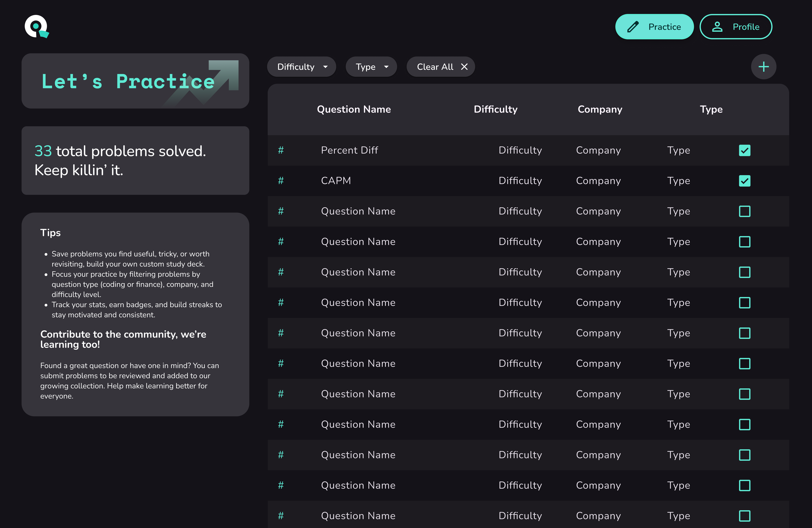Uncheck the Percent Diff row checkbox
Viewport: 812px width, 528px height.
744,151
